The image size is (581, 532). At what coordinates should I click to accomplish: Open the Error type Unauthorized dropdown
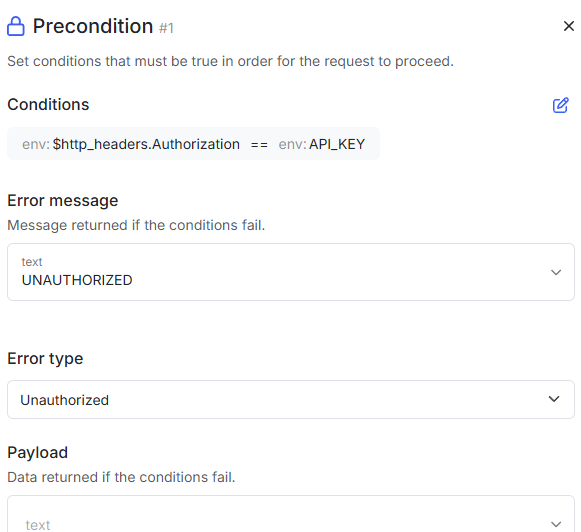click(x=291, y=399)
